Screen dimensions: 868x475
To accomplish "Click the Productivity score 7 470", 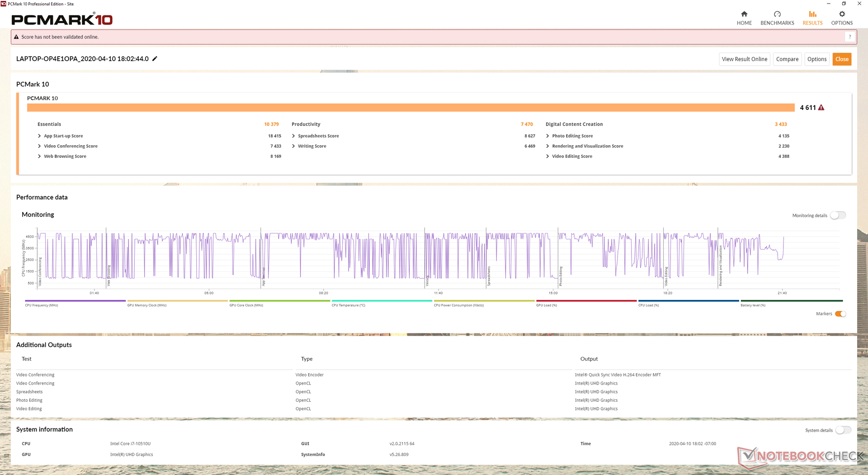I will click(x=527, y=124).
